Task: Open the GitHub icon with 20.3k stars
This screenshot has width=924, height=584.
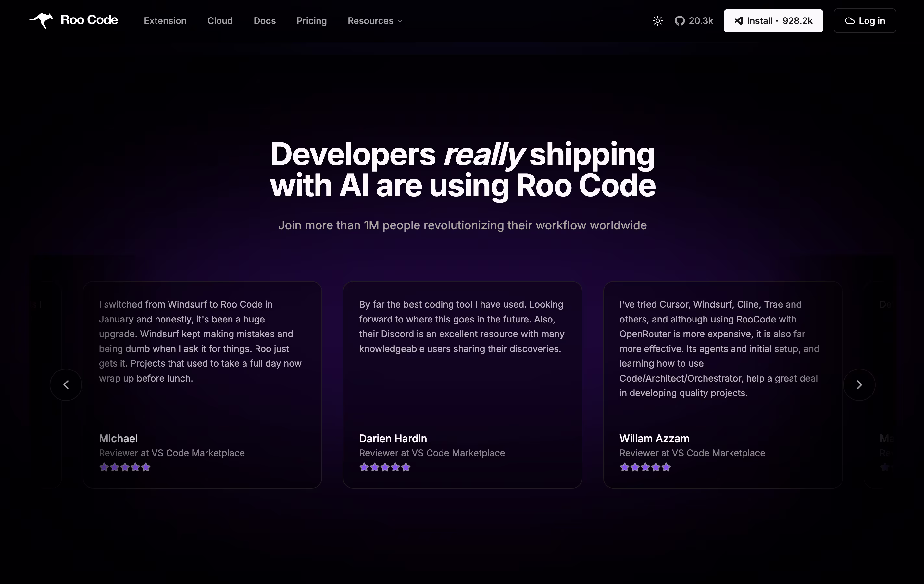Action: (x=680, y=21)
